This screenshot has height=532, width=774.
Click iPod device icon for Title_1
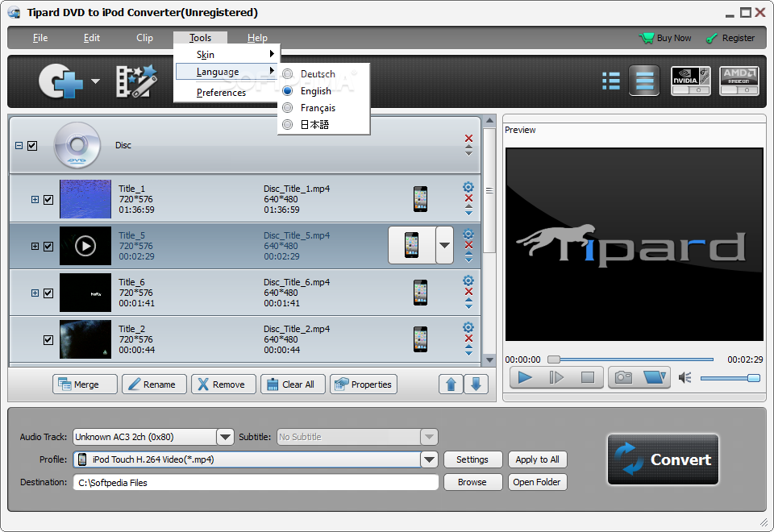click(420, 199)
